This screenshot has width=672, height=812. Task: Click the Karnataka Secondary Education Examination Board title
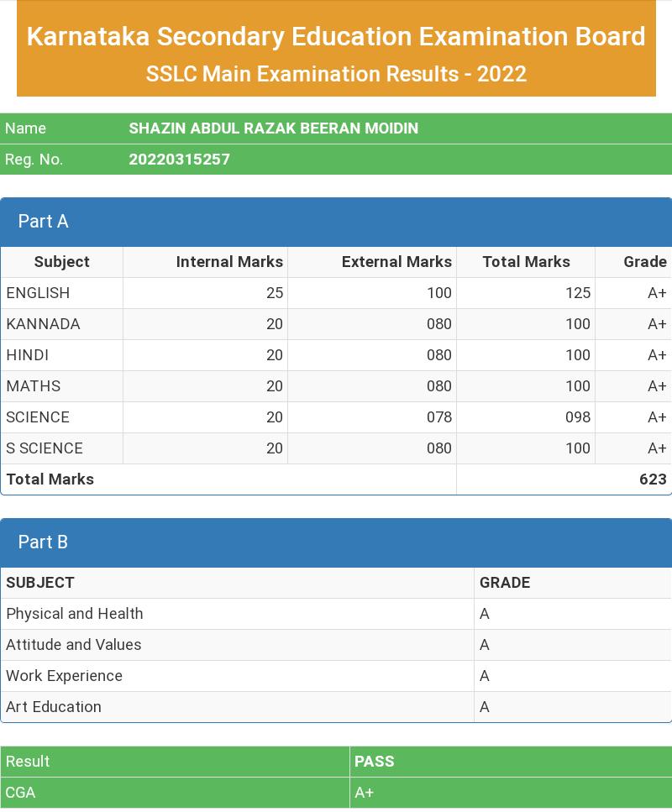(x=336, y=37)
